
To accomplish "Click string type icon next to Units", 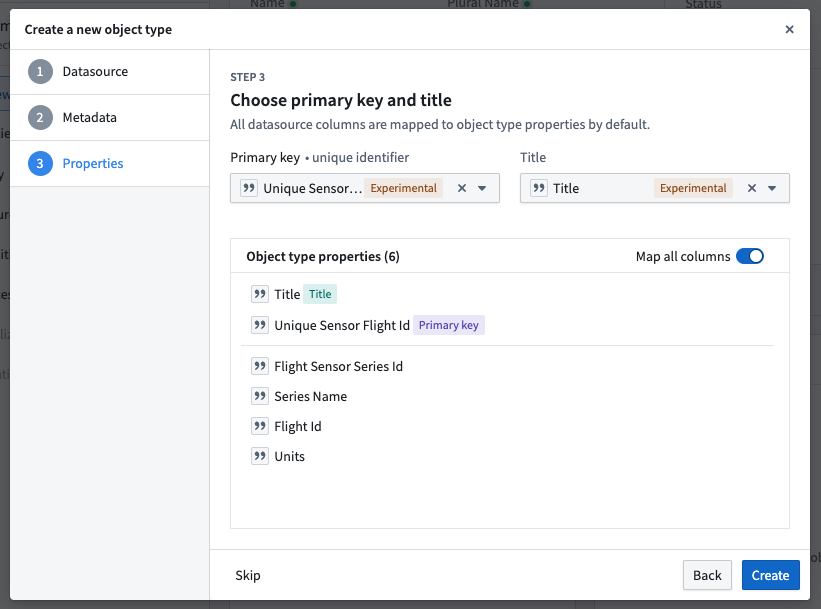I will (260, 456).
